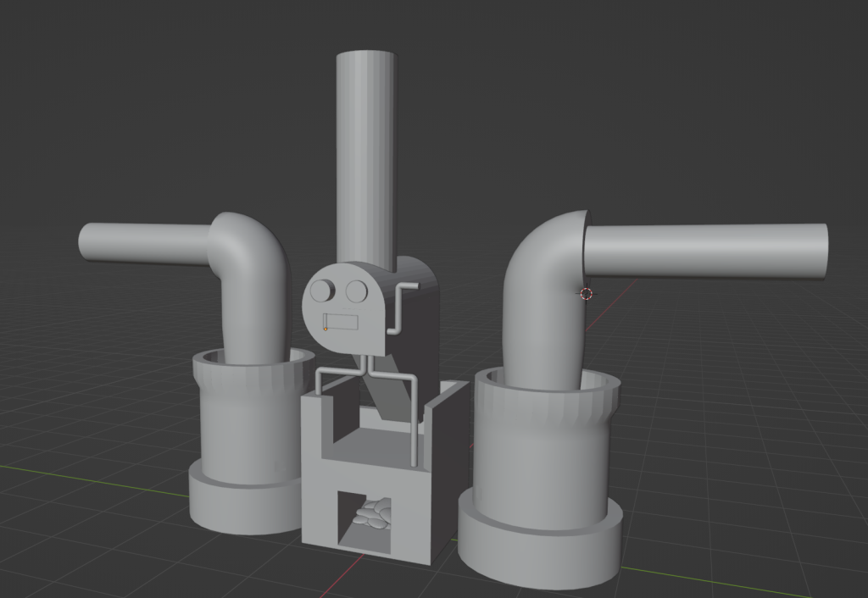Click the orange object origin dot
The height and width of the screenshot is (598, 868).
point(325,329)
